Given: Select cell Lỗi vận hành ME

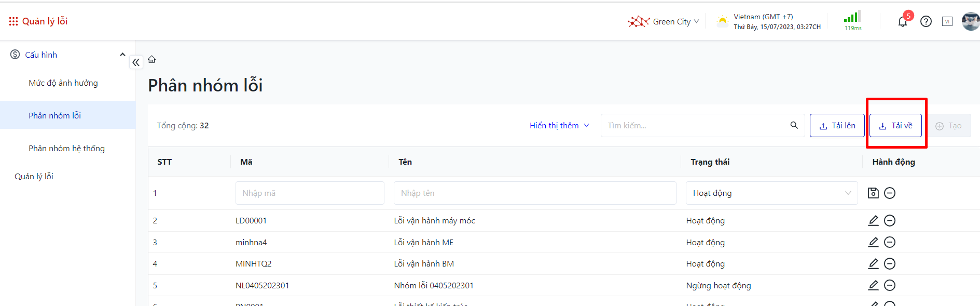Looking at the screenshot, I should 423,242.
